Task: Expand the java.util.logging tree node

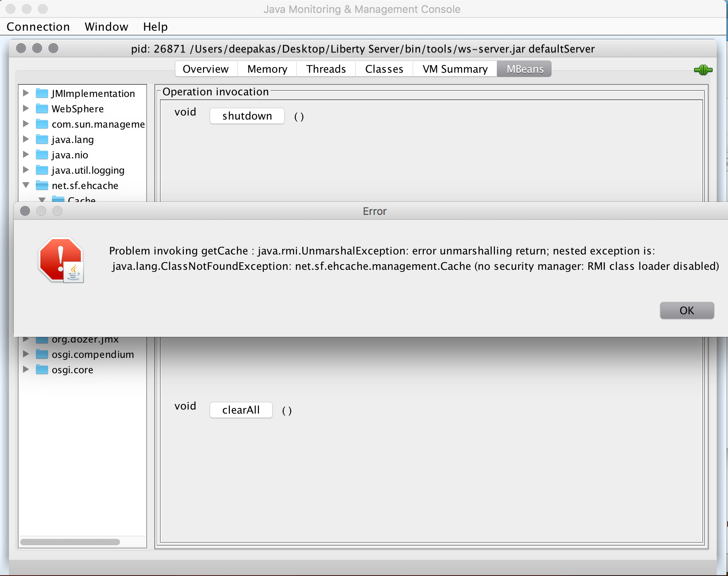Action: click(x=26, y=170)
